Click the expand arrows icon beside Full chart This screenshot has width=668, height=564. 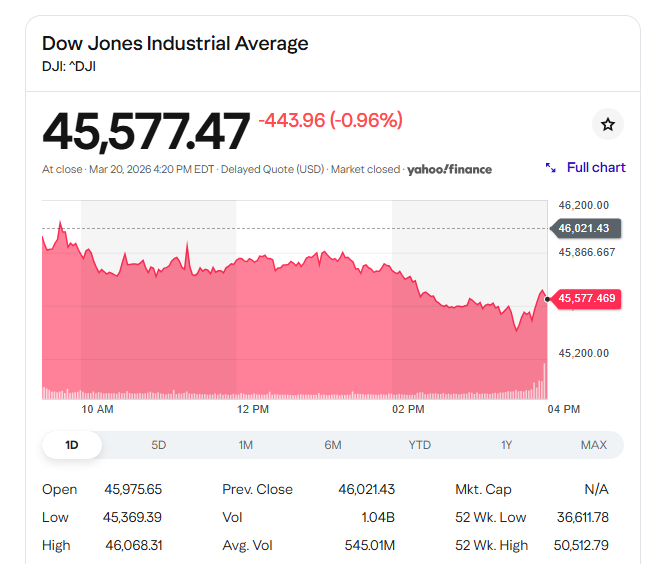click(550, 168)
